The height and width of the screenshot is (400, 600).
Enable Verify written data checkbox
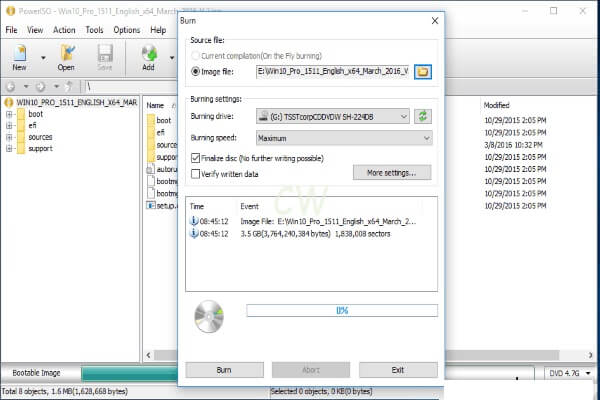(196, 174)
